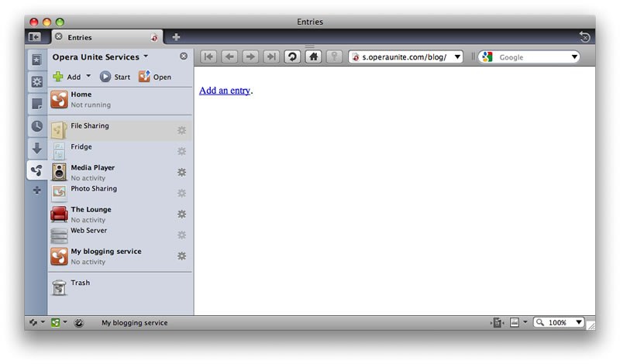Click the Google search engine icon
Viewport: 620px width, 364px height.
(x=487, y=57)
